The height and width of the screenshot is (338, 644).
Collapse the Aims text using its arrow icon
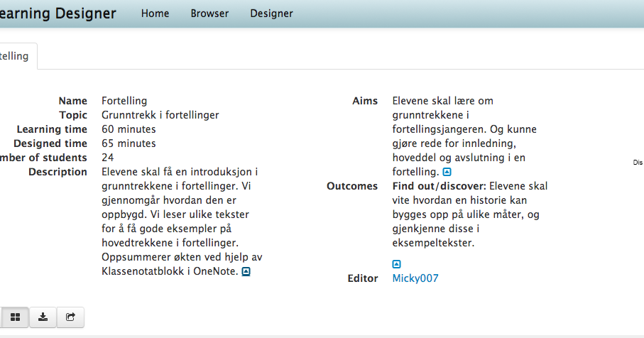pyautogui.click(x=447, y=173)
